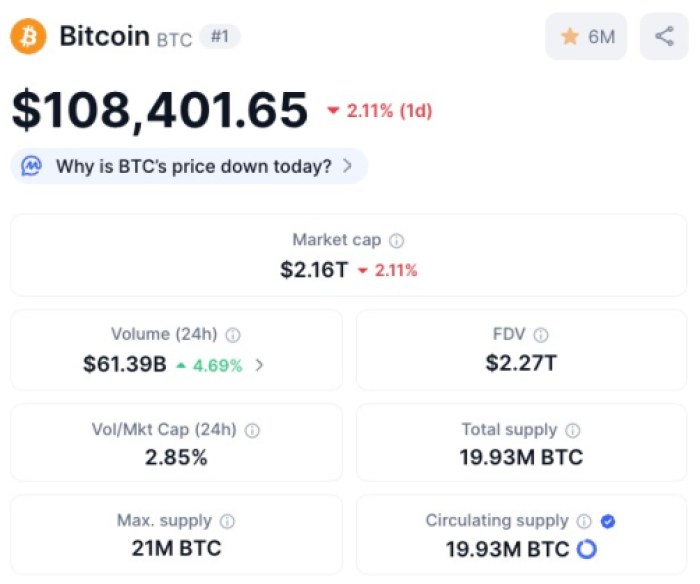This screenshot has height=584, width=700.
Task: Click the Total supply info icon
Action: point(572,430)
